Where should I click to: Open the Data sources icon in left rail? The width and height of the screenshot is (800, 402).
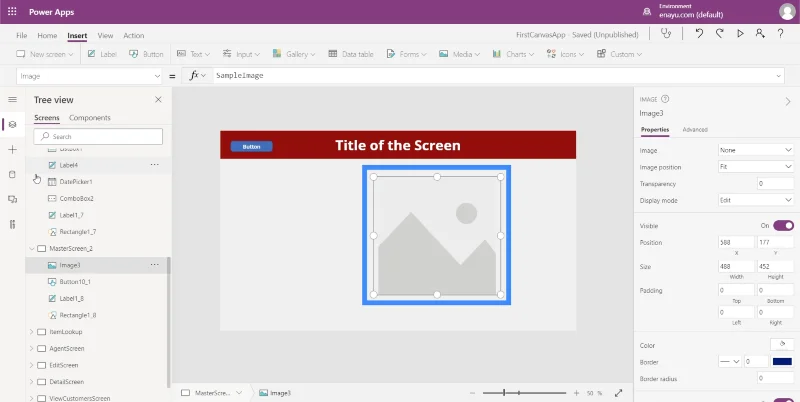pos(13,174)
